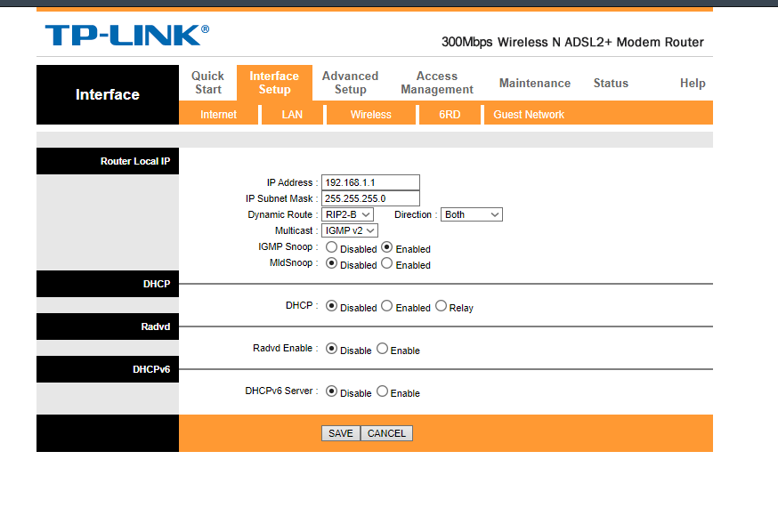
Task: Open the LAN submenu
Action: (x=292, y=115)
